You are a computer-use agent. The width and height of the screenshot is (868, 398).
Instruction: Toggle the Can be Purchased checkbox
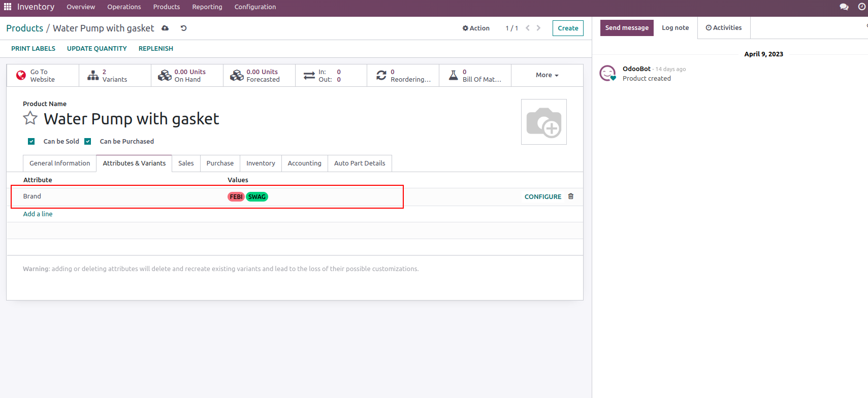click(x=88, y=142)
